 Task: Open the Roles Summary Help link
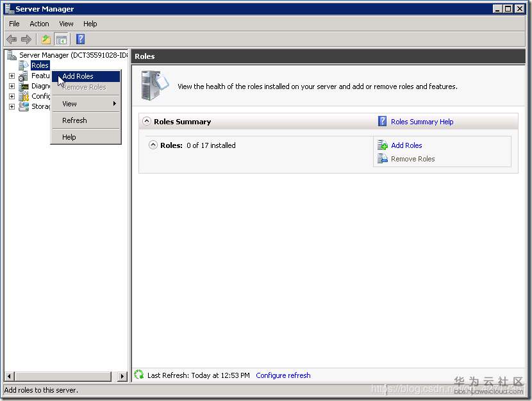click(x=422, y=122)
